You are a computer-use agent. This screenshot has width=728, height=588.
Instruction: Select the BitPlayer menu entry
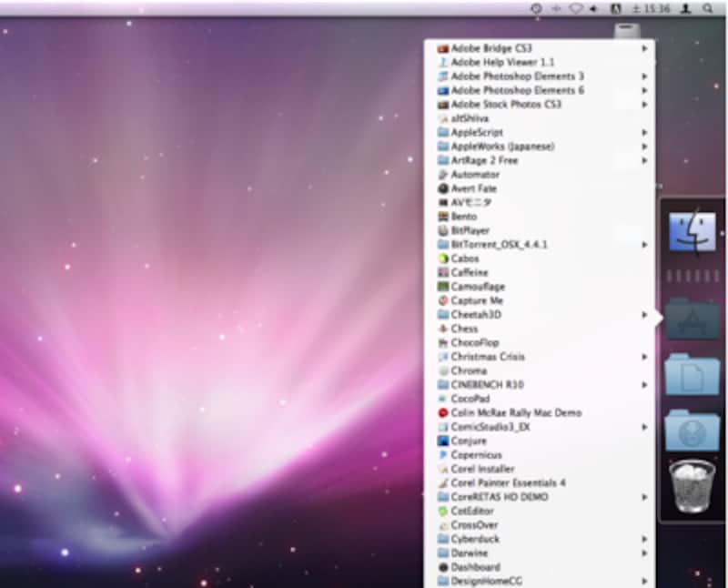tap(540, 230)
